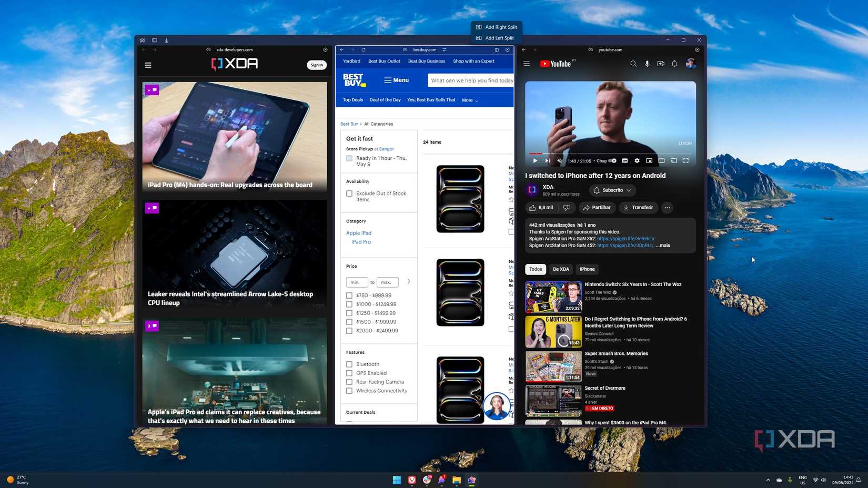Expand video description ...mais
The height and width of the screenshot is (488, 868).
(663, 246)
